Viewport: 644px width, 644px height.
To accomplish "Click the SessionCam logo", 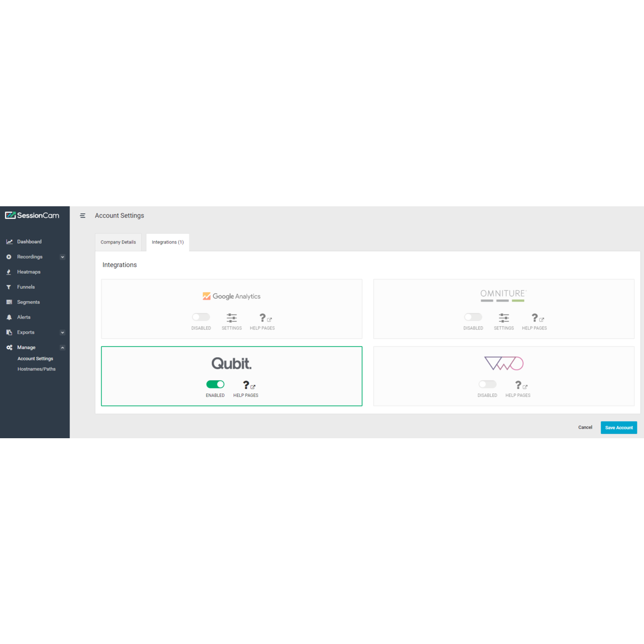I will (32, 215).
